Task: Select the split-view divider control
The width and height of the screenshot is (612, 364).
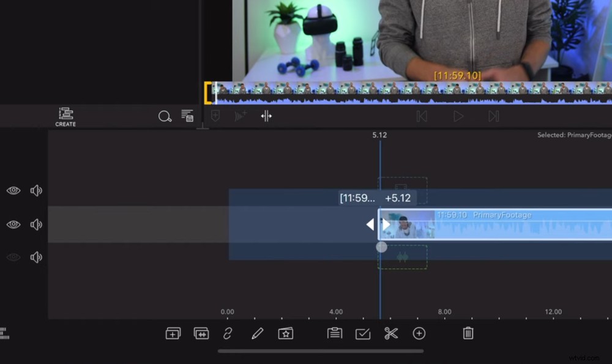Action: [x=266, y=115]
